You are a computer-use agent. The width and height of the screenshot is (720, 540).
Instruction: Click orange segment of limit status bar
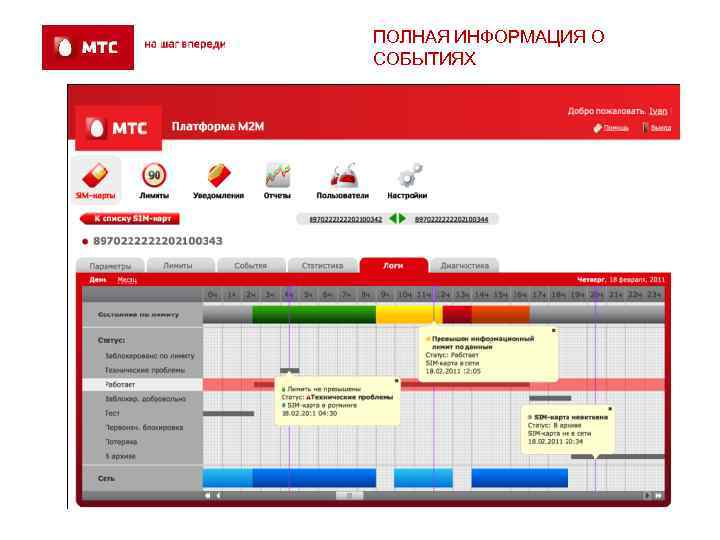[x=501, y=315]
